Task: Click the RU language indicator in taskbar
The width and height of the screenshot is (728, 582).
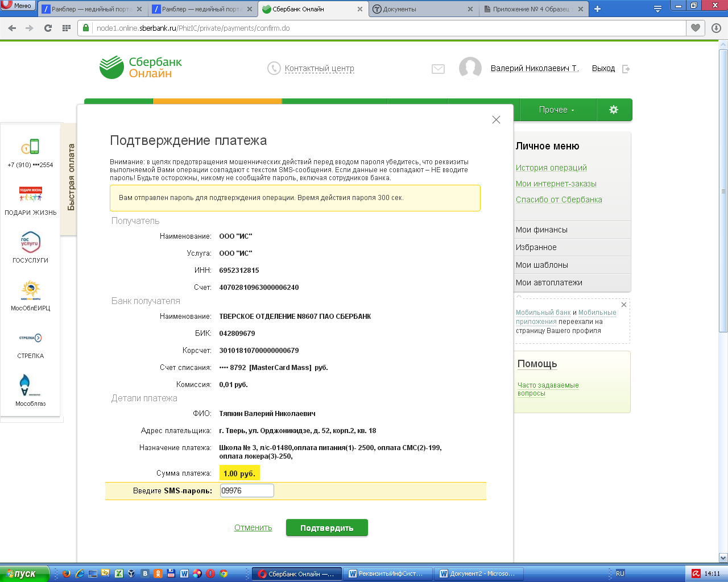Action: tap(620, 573)
